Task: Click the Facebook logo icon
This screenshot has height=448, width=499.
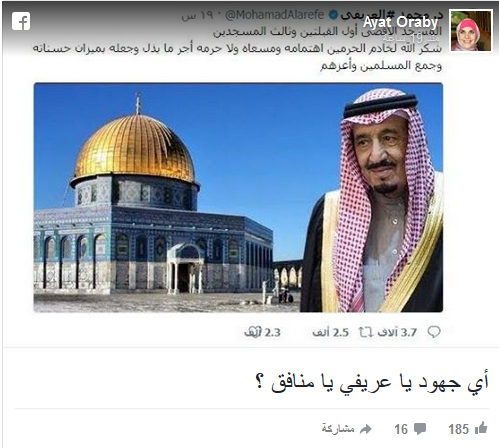Action: [21, 21]
